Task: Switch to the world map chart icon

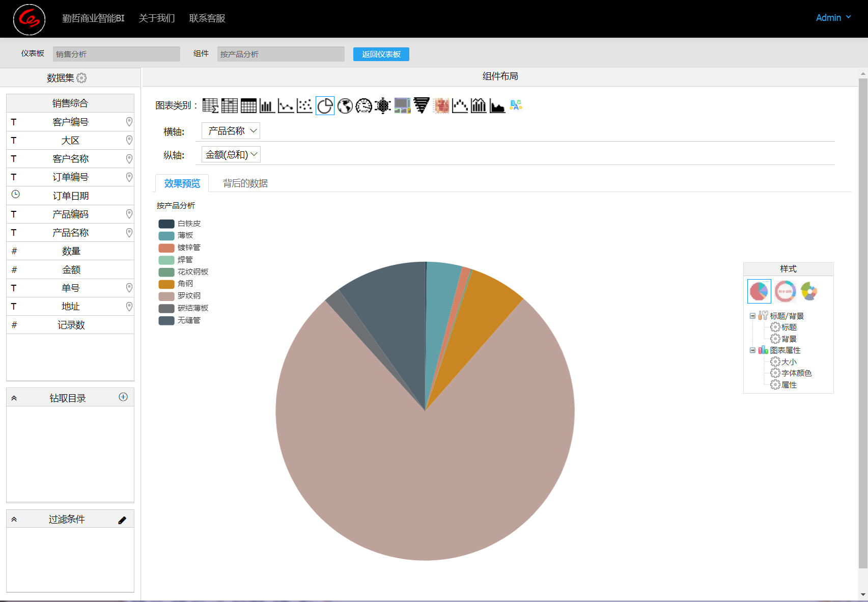Action: coord(345,105)
